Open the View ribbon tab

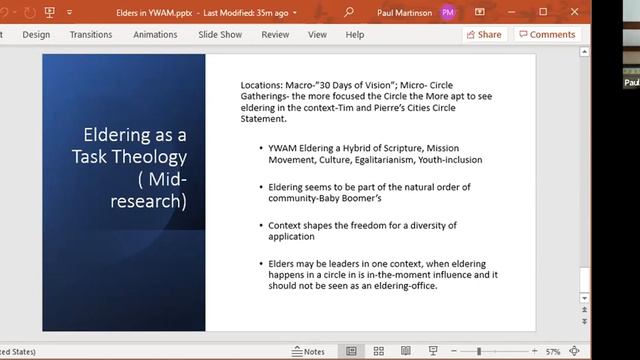tap(317, 35)
